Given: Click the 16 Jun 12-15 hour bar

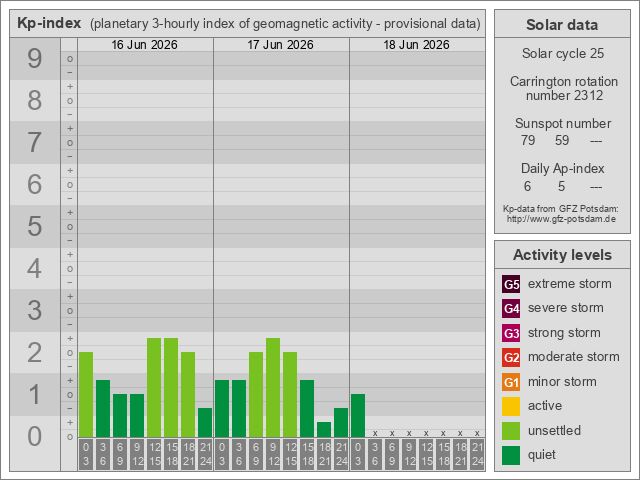Looking at the screenshot, I should point(154,387).
